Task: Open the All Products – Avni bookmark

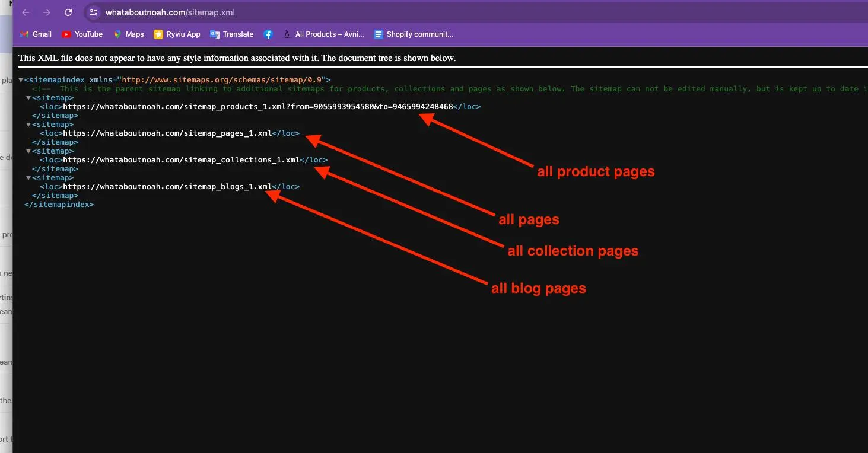Action: [323, 34]
